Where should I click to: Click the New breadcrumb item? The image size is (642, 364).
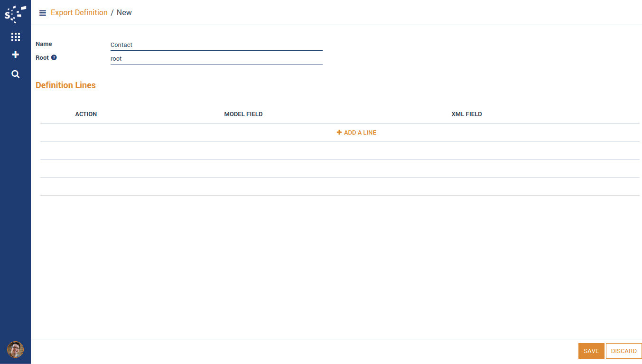coord(124,13)
